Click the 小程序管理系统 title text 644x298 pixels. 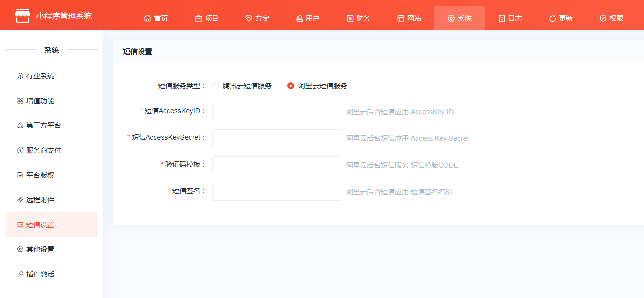point(64,16)
